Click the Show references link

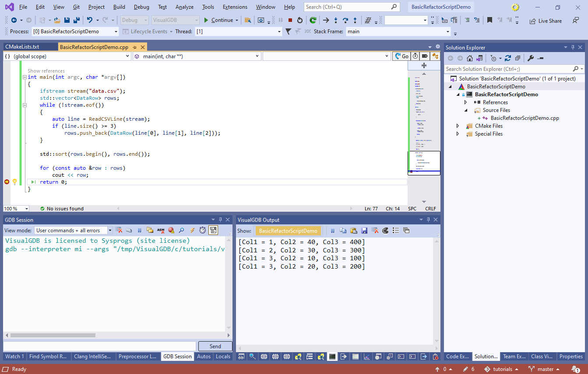click(46, 71)
